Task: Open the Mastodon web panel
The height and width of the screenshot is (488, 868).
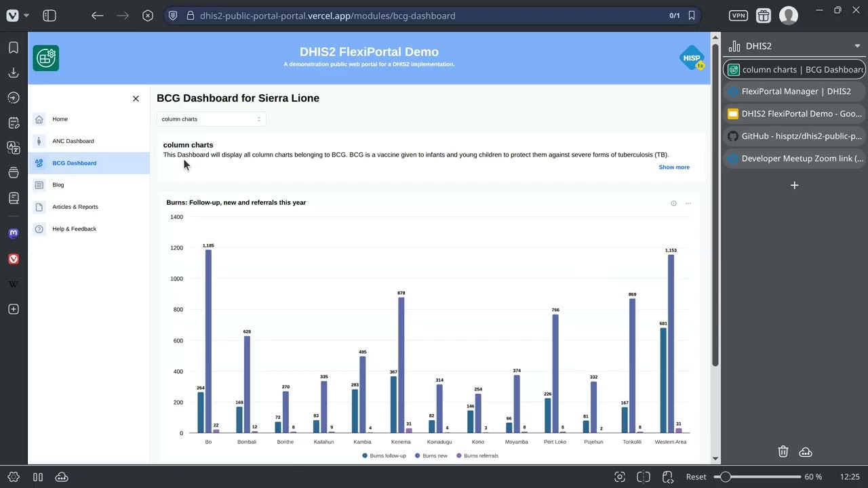Action: pos(14,233)
